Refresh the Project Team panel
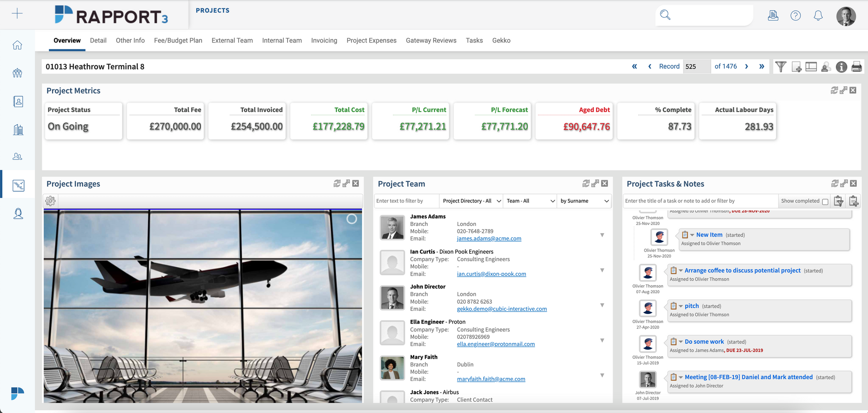 (585, 183)
